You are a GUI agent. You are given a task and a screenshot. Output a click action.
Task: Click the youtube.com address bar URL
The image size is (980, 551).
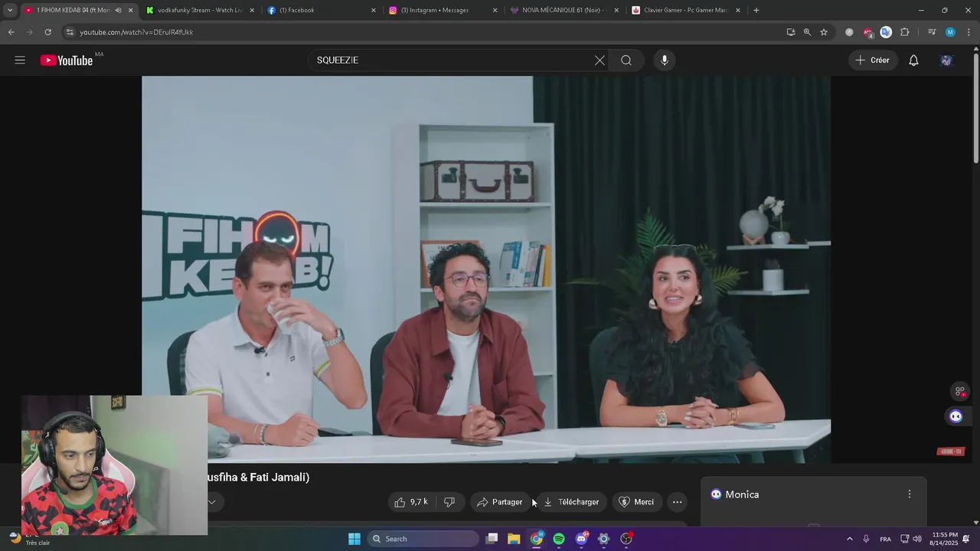pos(136,32)
